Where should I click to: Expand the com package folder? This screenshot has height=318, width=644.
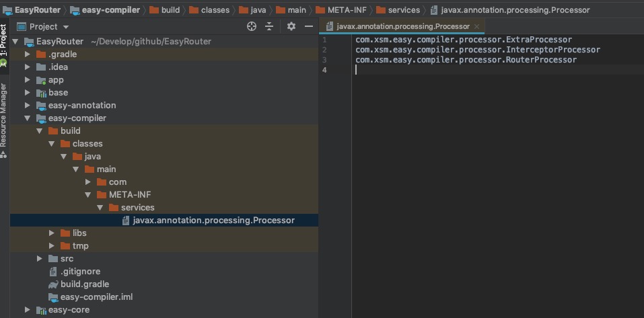point(88,182)
